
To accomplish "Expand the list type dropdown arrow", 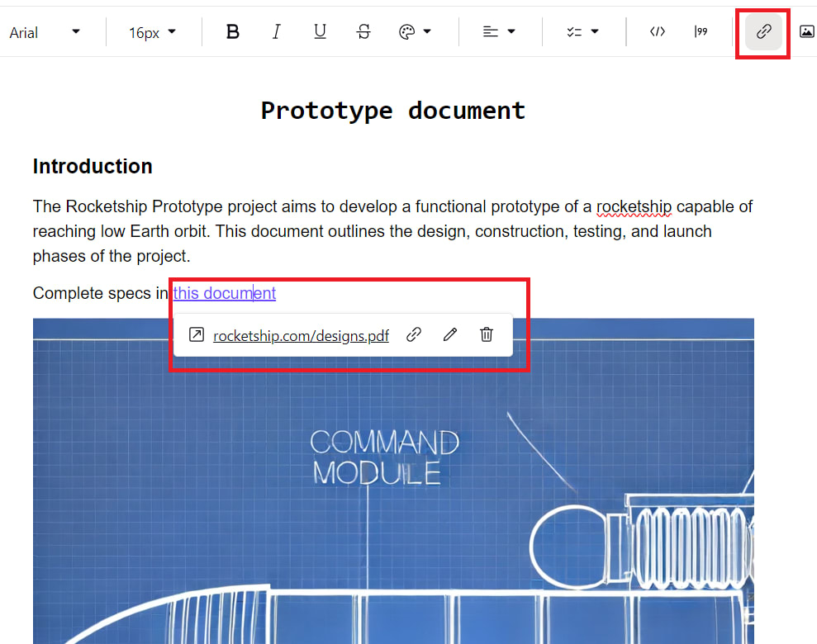I will (x=595, y=31).
